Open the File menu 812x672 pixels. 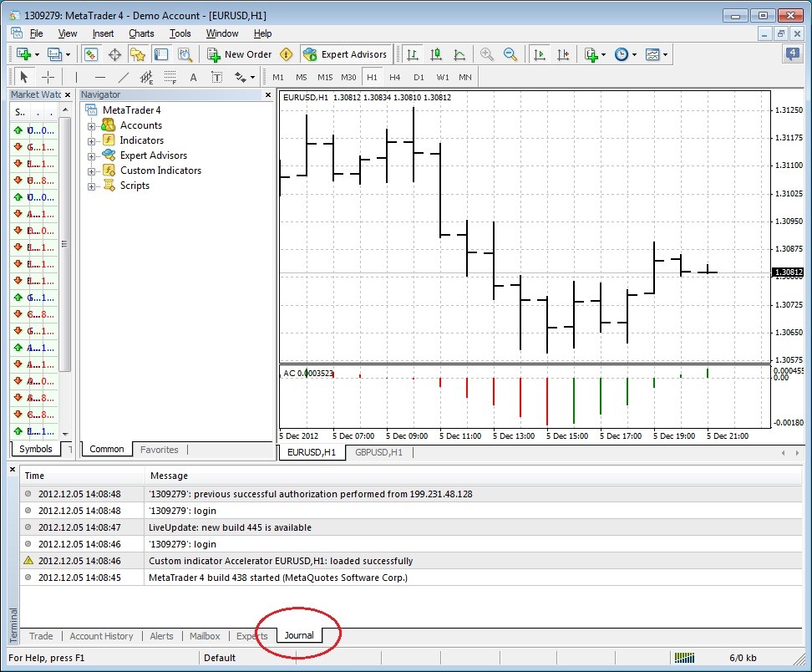click(36, 33)
